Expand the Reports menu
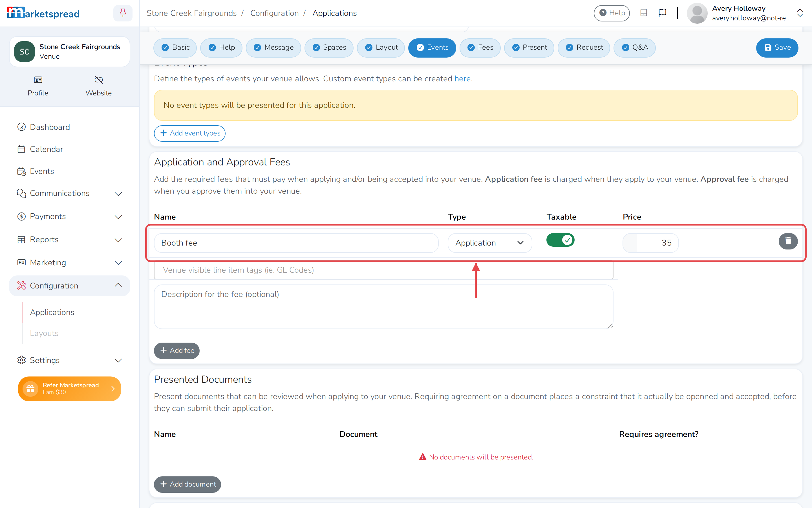 point(69,240)
